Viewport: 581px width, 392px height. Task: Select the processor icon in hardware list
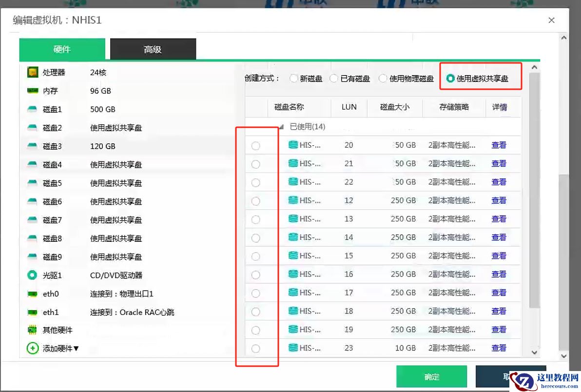(32, 73)
